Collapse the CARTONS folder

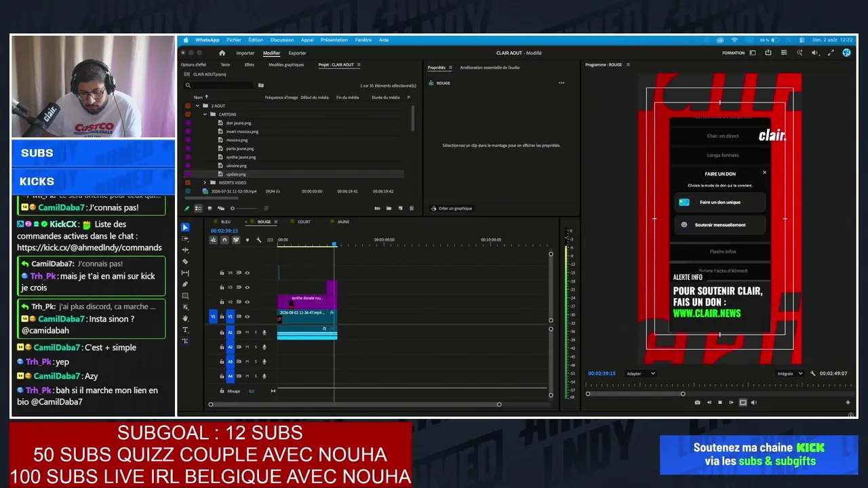(x=205, y=115)
